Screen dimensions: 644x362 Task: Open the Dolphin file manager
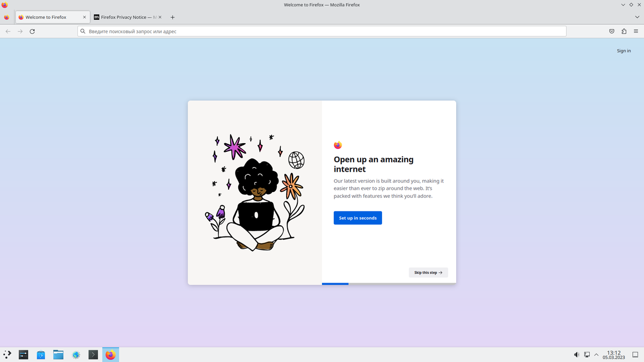click(x=58, y=354)
